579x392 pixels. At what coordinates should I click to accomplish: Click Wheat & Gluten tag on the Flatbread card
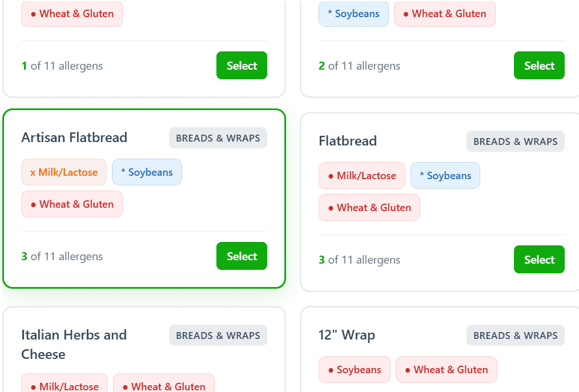click(x=369, y=208)
